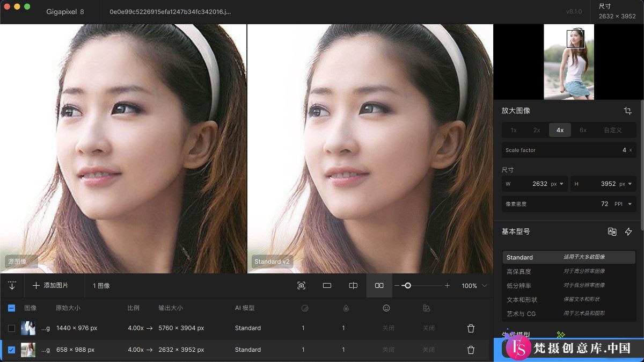Select the 高保真度 model option
The image size is (644, 362).
[569, 271]
